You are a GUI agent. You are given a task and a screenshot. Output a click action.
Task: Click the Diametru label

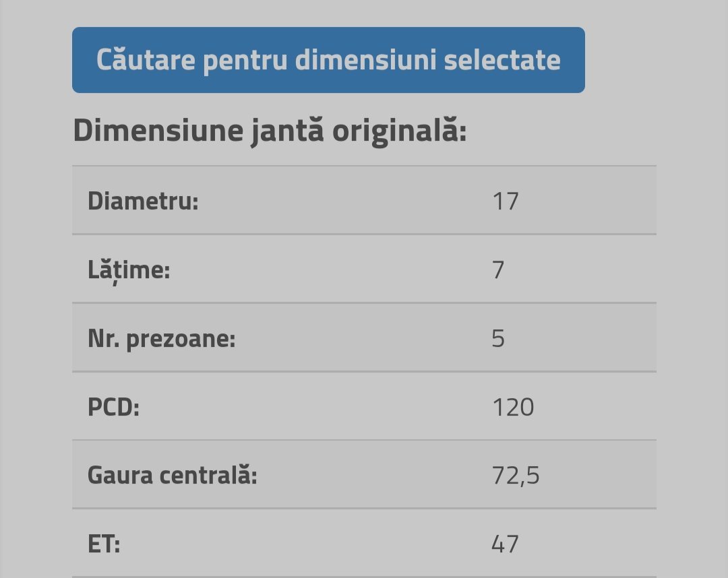pos(143,201)
